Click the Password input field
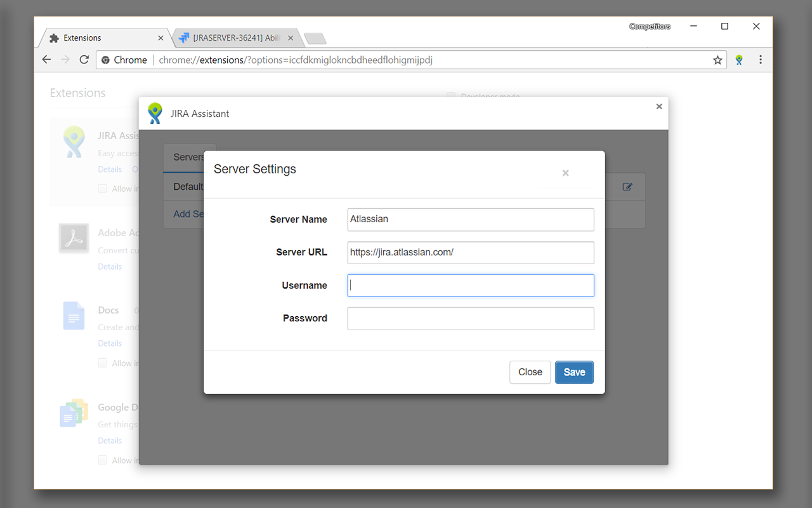This screenshot has height=508, width=812. tap(471, 319)
